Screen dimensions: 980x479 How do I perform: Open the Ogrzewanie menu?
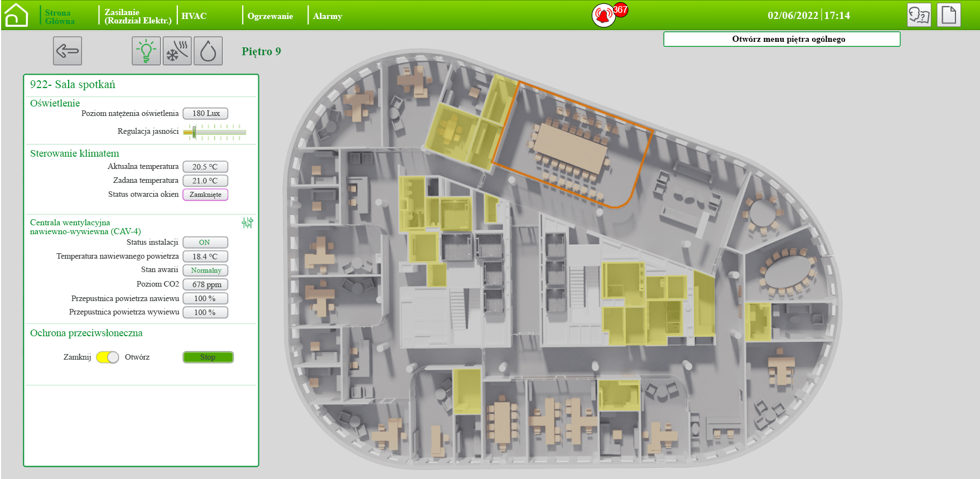(x=270, y=16)
